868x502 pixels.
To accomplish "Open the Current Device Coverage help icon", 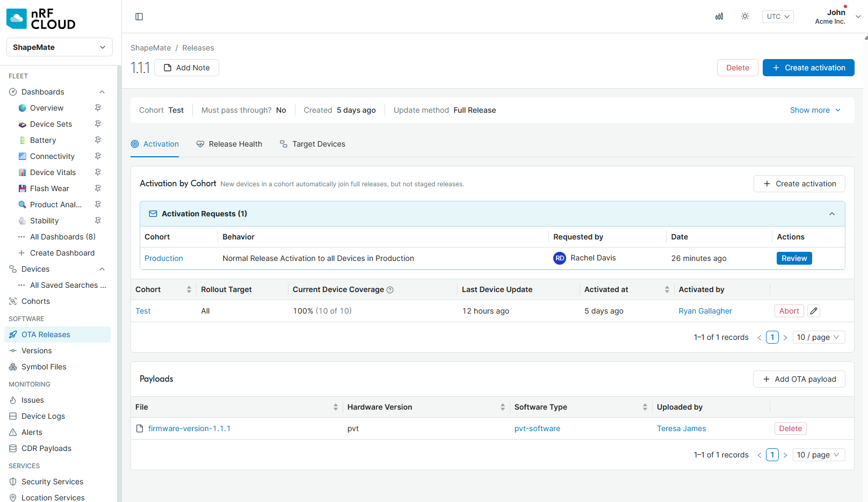I will pyautogui.click(x=390, y=290).
